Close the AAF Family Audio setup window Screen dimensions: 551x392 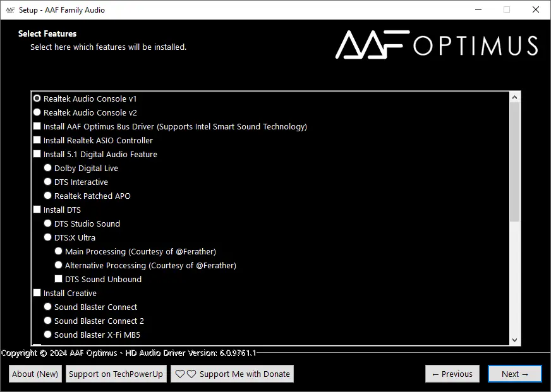click(x=536, y=10)
